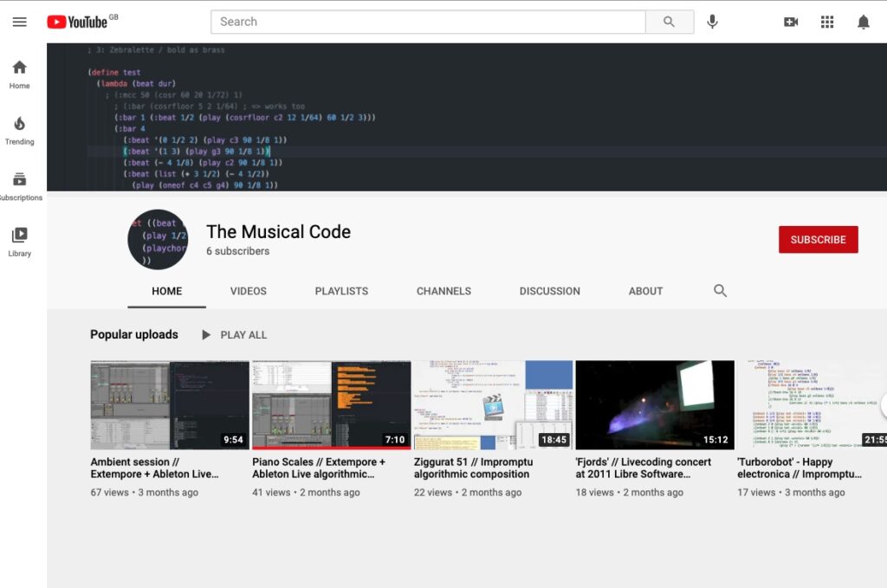Click '18 views • 2 months ago' text
This screenshot has height=588, width=887.
click(x=630, y=493)
